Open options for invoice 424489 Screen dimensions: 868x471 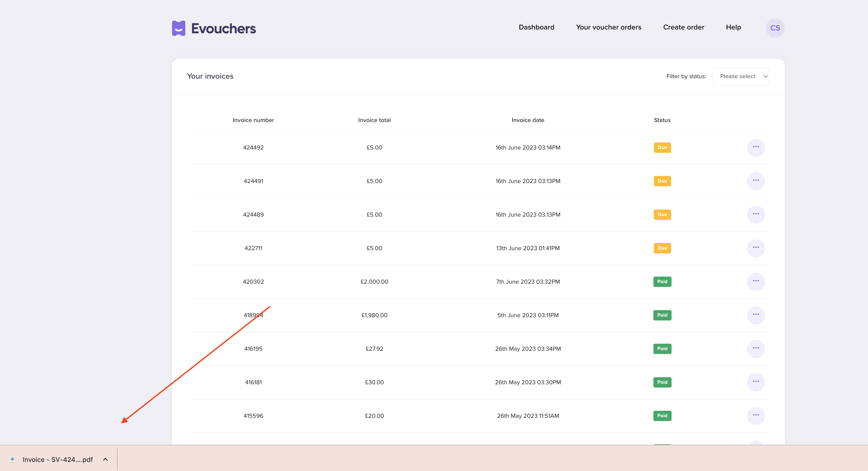pos(756,214)
